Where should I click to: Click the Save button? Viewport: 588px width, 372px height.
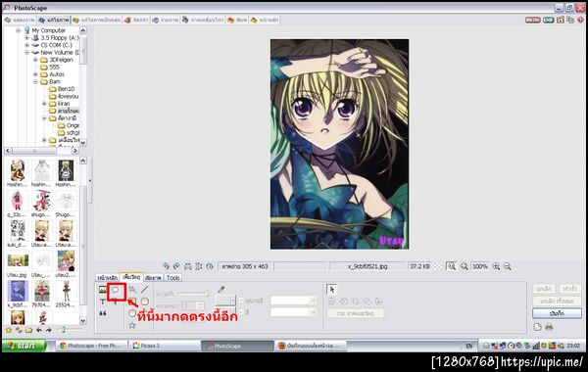click(557, 313)
